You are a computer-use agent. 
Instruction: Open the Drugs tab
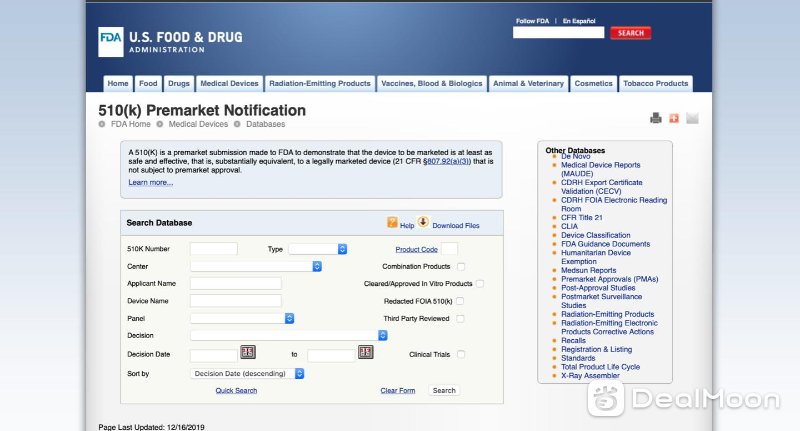coord(179,84)
